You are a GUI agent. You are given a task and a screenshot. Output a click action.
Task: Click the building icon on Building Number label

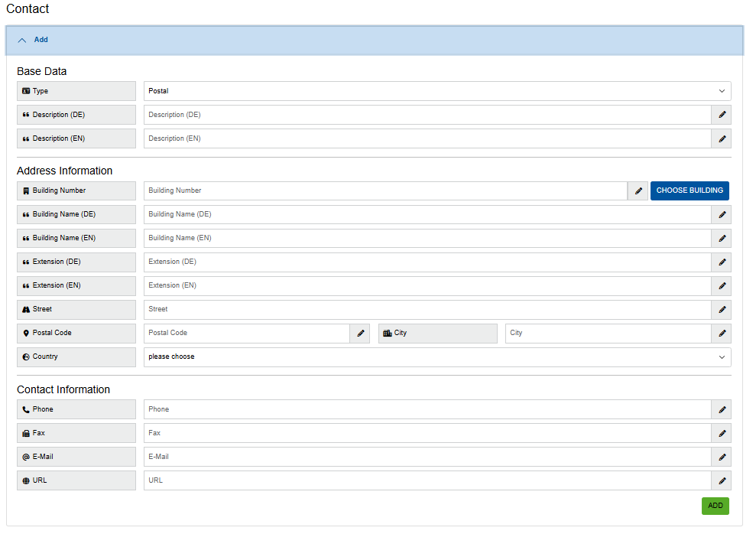pyautogui.click(x=25, y=190)
